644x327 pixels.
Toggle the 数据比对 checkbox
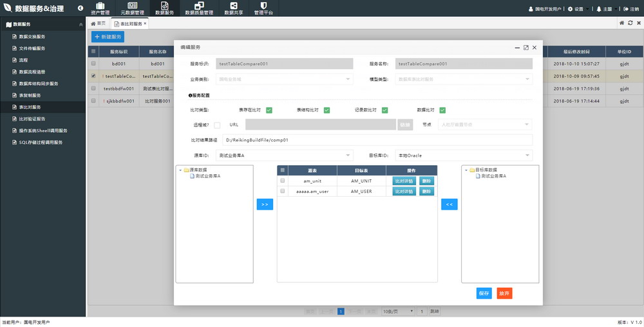click(442, 110)
